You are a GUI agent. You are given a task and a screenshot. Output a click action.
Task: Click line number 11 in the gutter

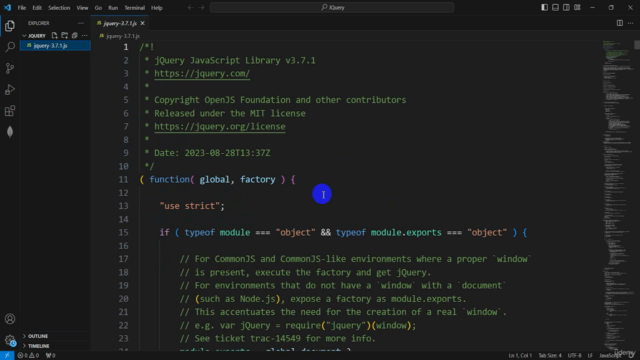[123, 180]
